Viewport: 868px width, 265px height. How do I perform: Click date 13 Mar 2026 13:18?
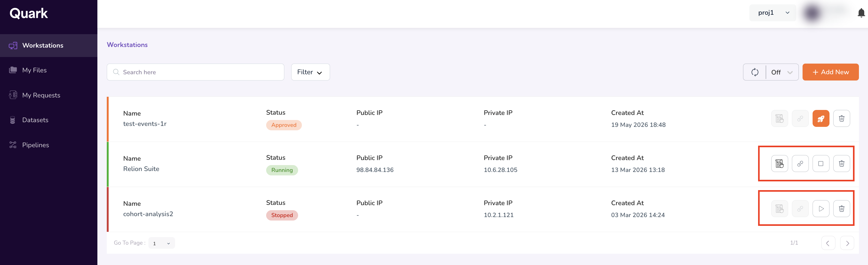pos(638,170)
